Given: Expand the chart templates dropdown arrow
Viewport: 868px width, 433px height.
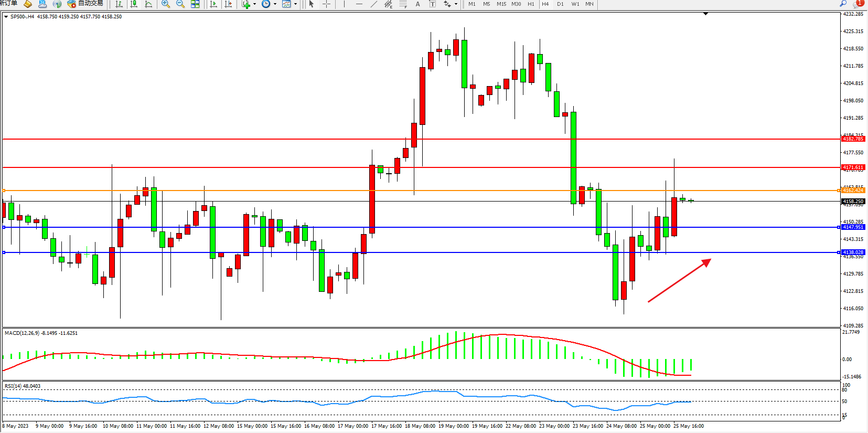Looking at the screenshot, I should tap(295, 4).
